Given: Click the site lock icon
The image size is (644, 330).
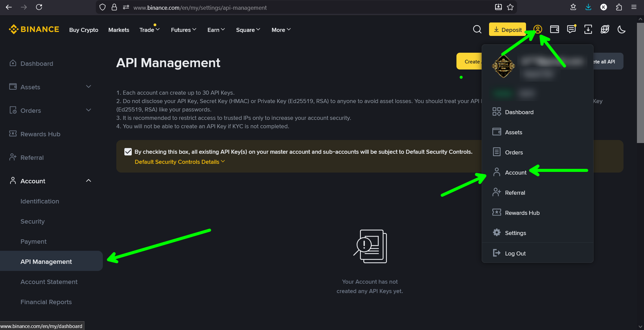Looking at the screenshot, I should [114, 7].
